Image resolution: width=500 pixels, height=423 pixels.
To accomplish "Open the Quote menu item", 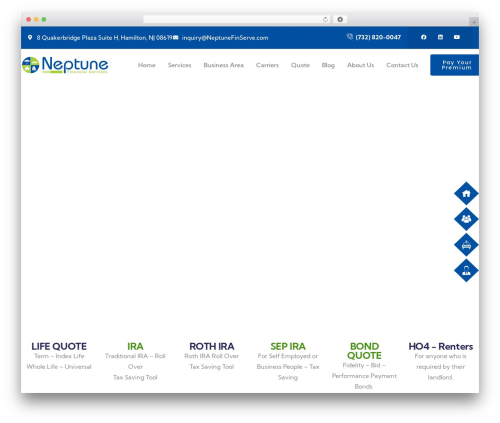I will [x=300, y=65].
